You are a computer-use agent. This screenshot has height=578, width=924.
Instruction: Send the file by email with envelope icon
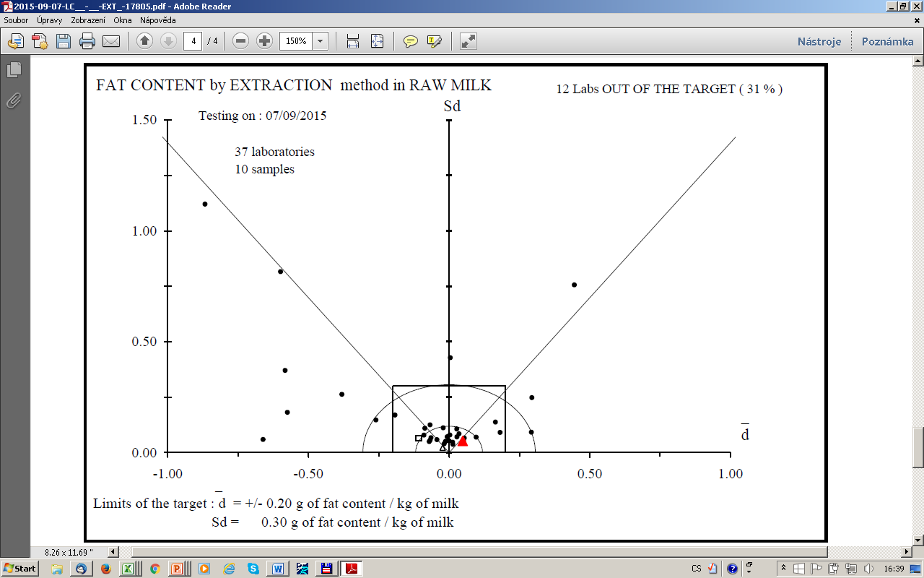tap(110, 41)
